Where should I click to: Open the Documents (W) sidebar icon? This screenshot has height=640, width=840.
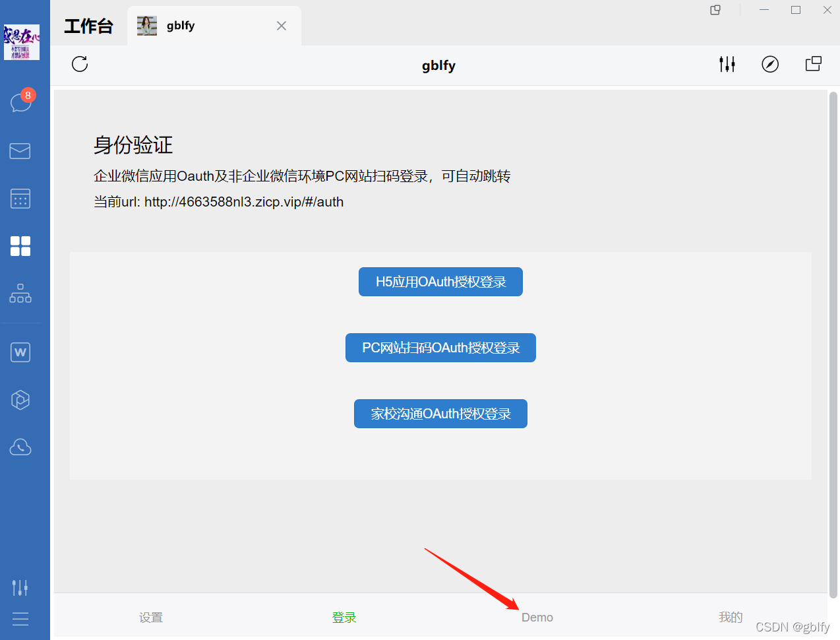[x=20, y=352]
